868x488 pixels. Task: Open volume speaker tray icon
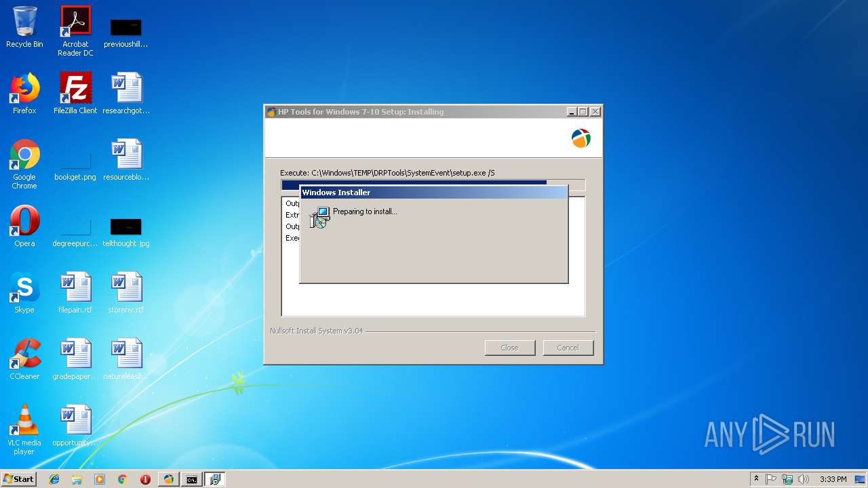tap(804, 479)
